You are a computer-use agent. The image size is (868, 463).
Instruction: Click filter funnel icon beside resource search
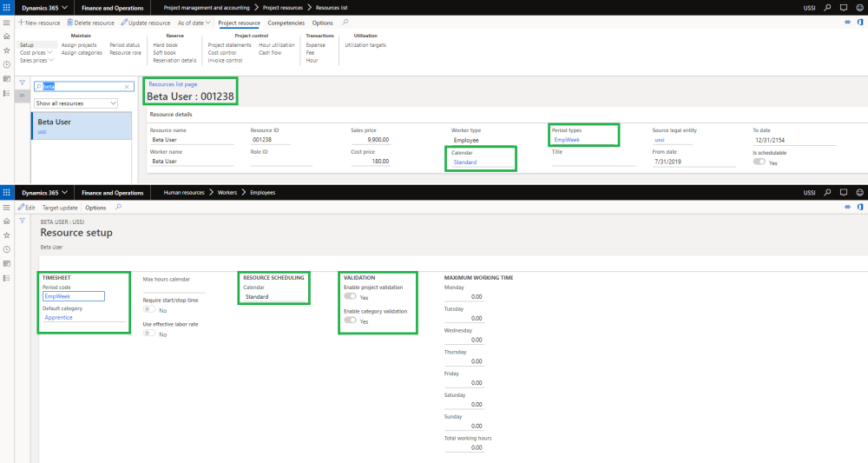pyautogui.click(x=23, y=83)
